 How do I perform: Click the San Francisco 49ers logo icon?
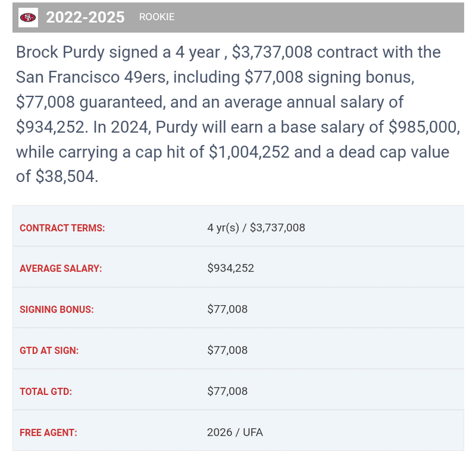pos(28,17)
